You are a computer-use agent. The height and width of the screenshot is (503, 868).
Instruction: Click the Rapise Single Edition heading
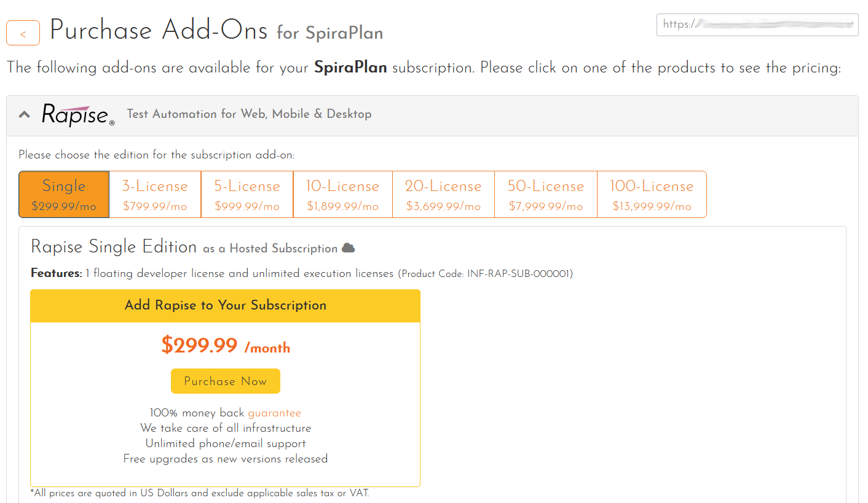pyautogui.click(x=114, y=247)
